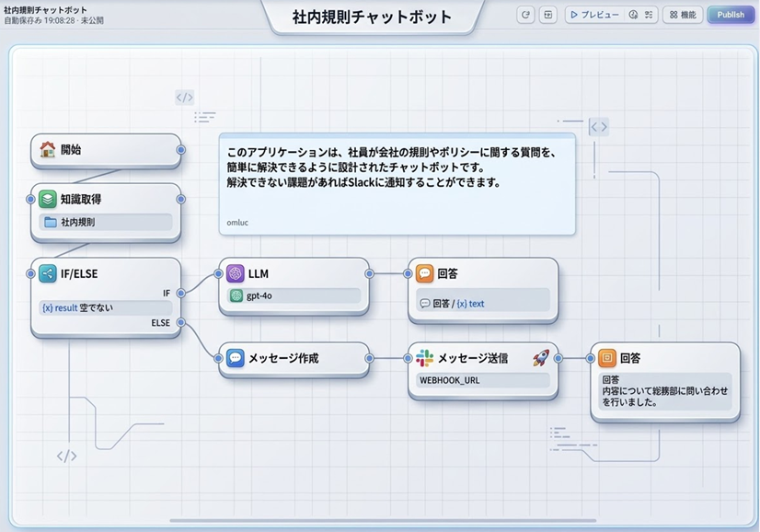Click the メッセージ送信 output handle

tap(558, 358)
